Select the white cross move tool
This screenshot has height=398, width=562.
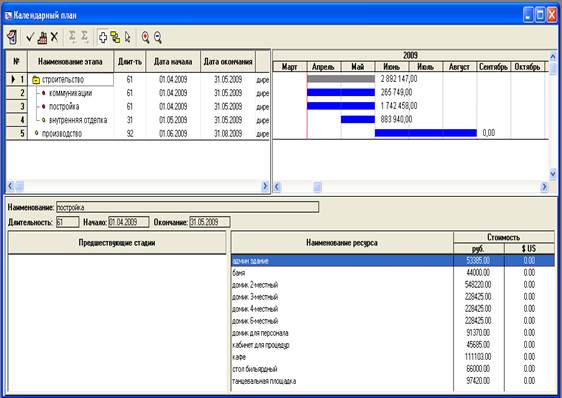103,37
